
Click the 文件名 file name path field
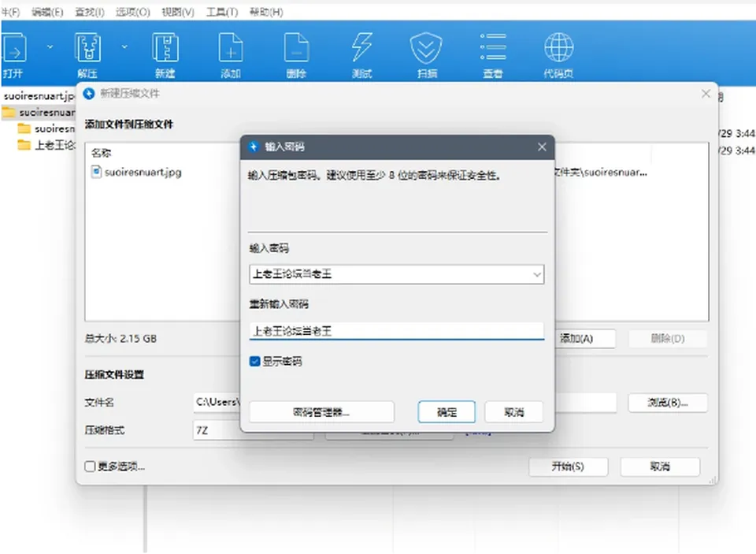coord(405,402)
